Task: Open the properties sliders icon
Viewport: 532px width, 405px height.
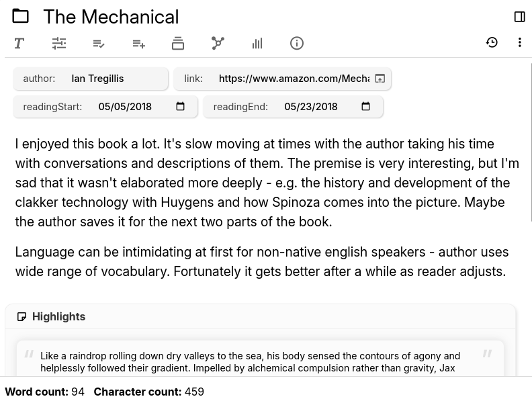Action: pos(59,44)
